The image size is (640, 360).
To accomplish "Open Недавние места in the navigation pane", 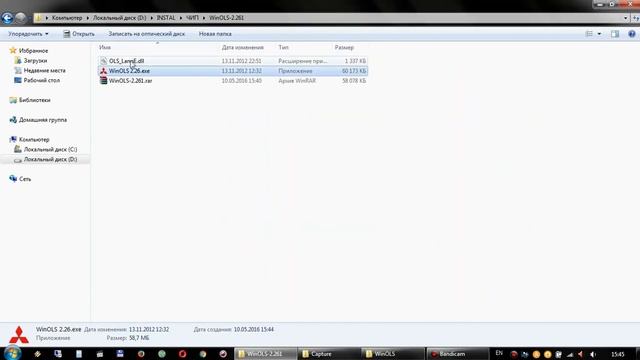I will (x=44, y=71).
